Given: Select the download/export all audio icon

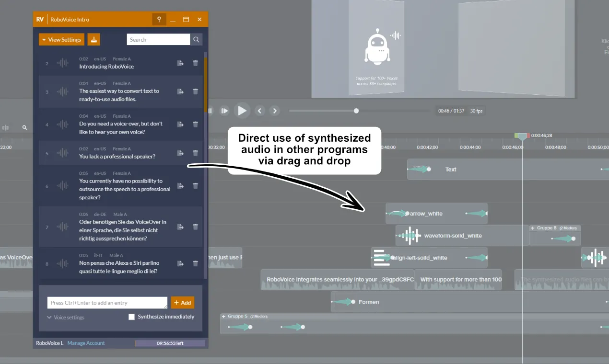Looking at the screenshot, I should click(94, 39).
